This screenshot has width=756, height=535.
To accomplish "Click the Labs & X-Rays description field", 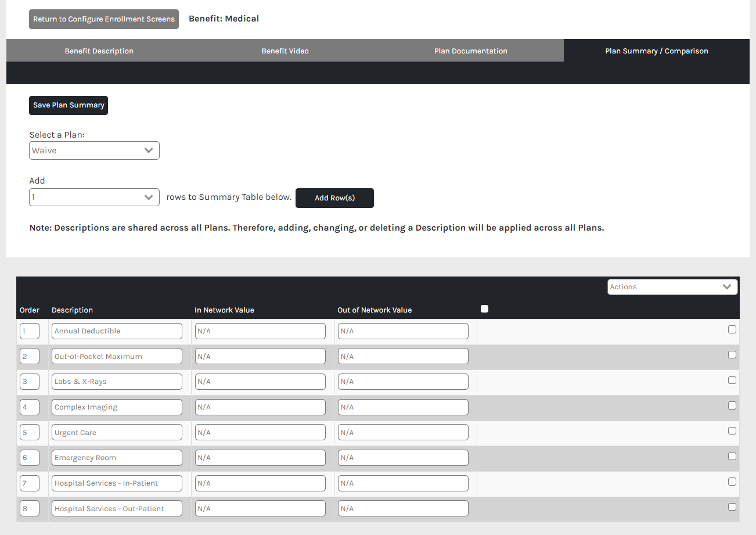I will pyautogui.click(x=117, y=382).
